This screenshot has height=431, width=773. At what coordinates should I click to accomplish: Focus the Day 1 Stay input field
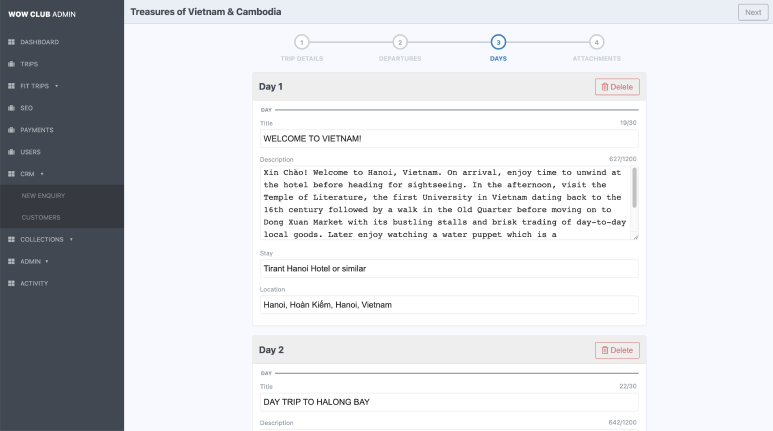point(448,269)
